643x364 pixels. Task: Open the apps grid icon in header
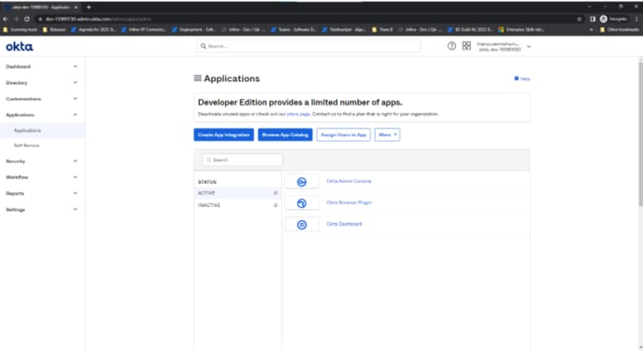pos(466,46)
